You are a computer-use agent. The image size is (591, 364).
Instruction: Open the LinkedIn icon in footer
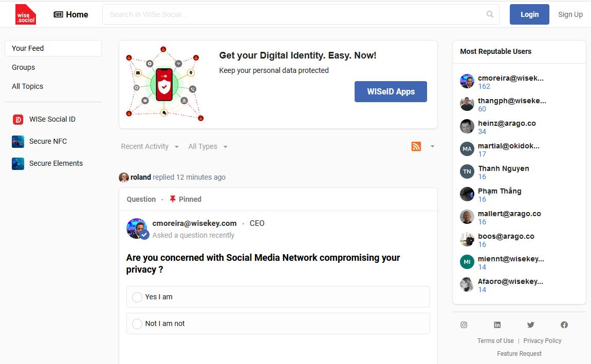[x=497, y=325]
